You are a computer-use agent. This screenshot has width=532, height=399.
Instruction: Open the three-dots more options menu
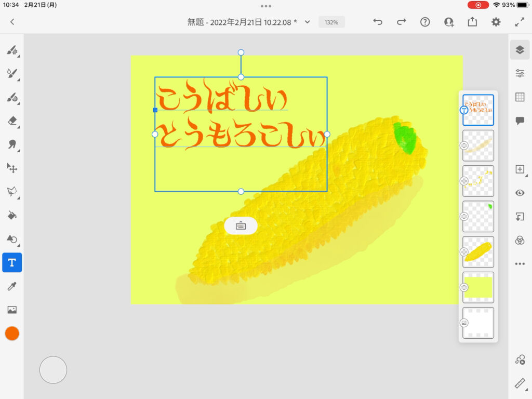pos(520,264)
